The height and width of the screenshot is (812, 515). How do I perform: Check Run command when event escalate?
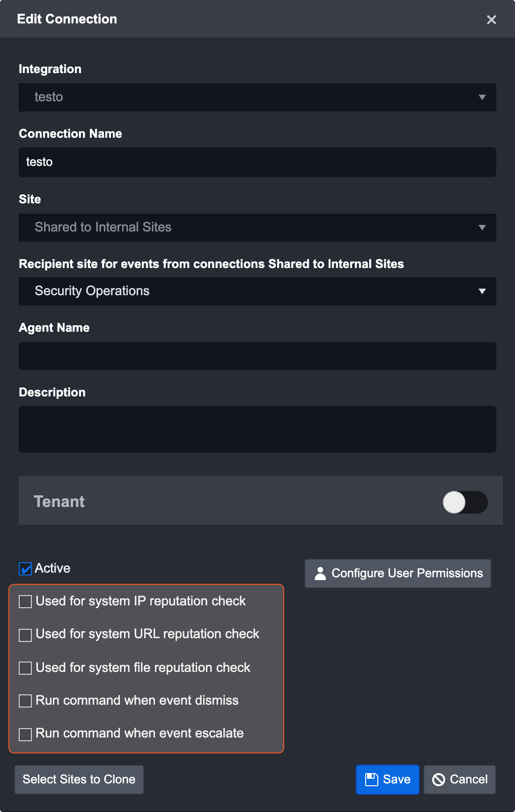[25, 734]
